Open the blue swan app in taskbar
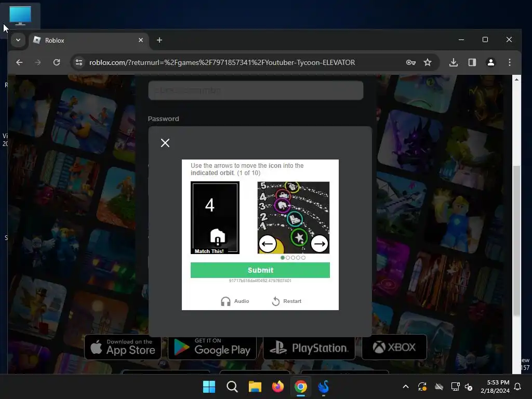 tap(324, 387)
